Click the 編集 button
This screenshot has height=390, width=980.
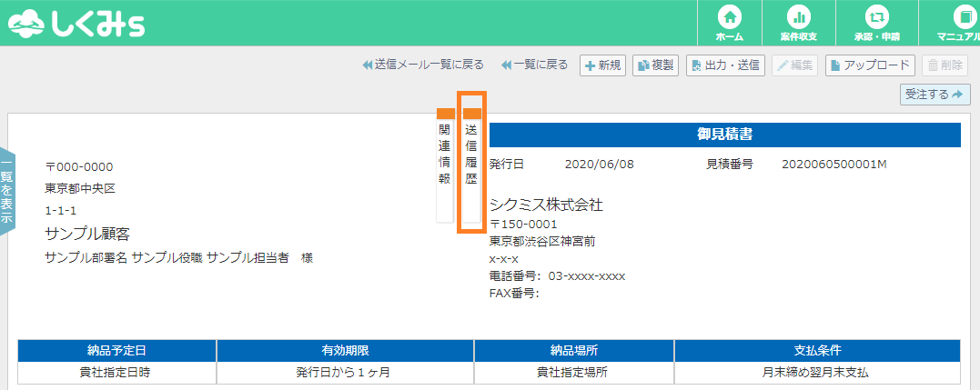point(795,65)
